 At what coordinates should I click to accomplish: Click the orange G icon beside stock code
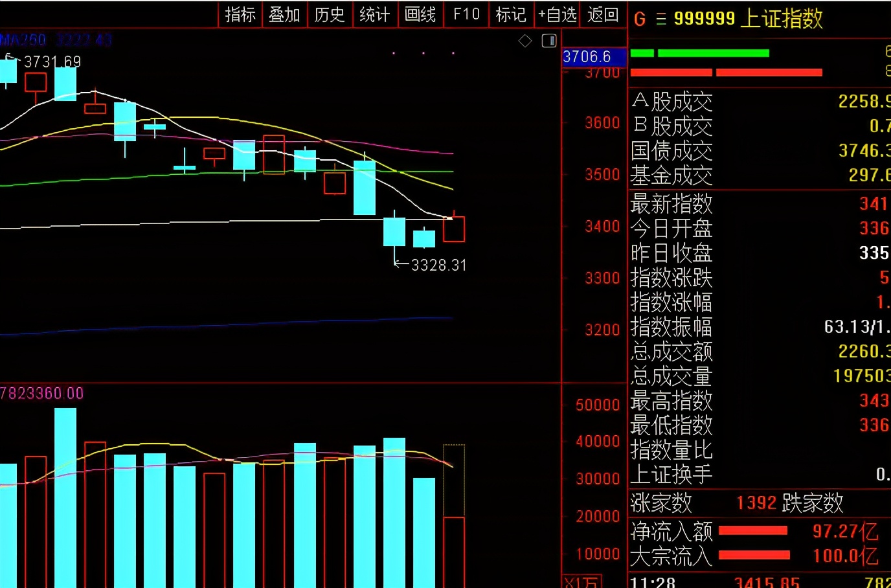(x=640, y=19)
